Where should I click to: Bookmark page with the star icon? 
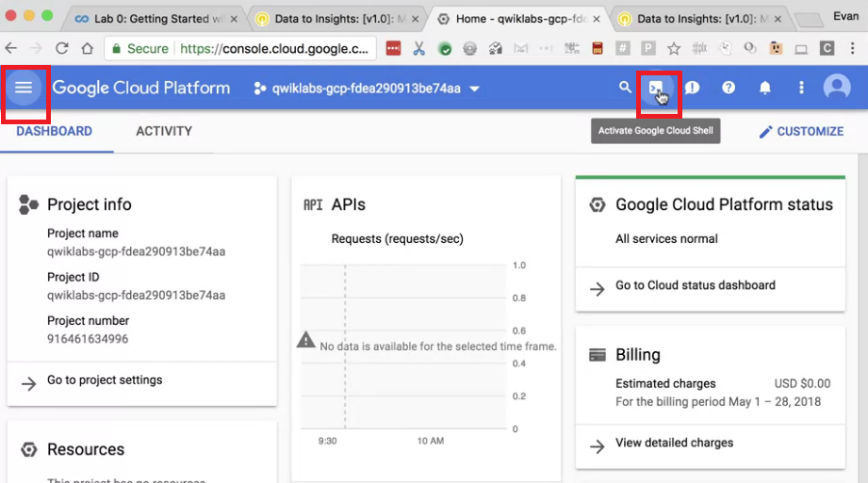pyautogui.click(x=674, y=49)
